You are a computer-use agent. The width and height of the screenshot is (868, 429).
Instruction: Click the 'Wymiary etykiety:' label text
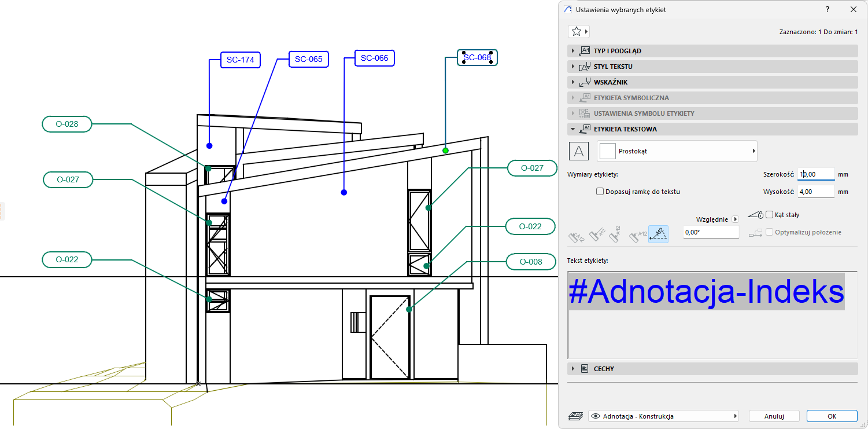point(593,174)
